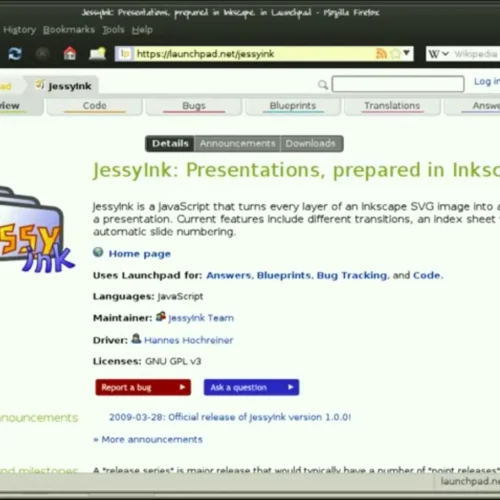The height and width of the screenshot is (500, 500).
Task: Click the address bar URL
Action: click(205, 54)
